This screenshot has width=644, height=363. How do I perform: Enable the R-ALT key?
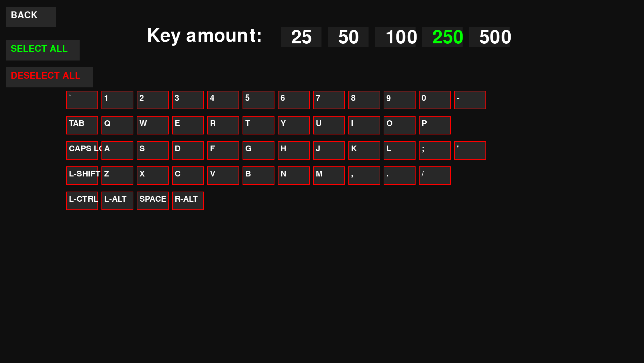pos(188,201)
